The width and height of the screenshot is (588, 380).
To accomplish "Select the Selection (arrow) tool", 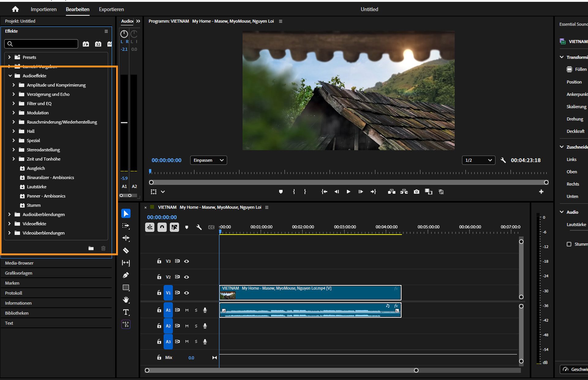I will coord(126,214).
